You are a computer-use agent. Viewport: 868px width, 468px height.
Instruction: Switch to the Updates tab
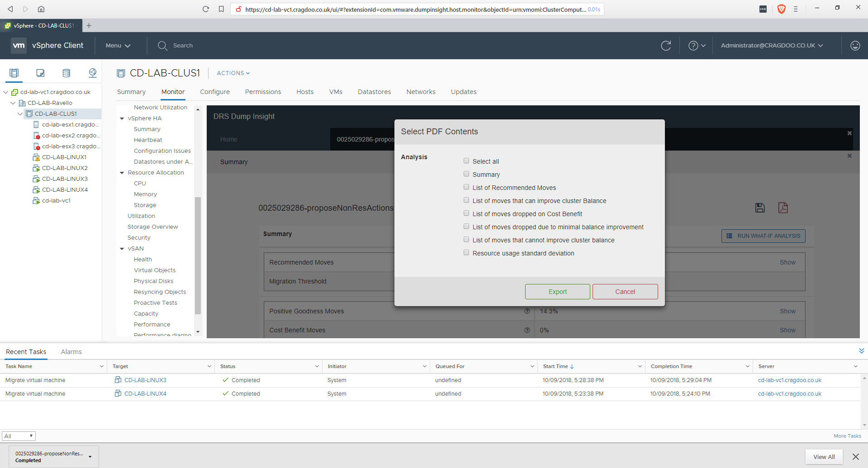pyautogui.click(x=464, y=92)
